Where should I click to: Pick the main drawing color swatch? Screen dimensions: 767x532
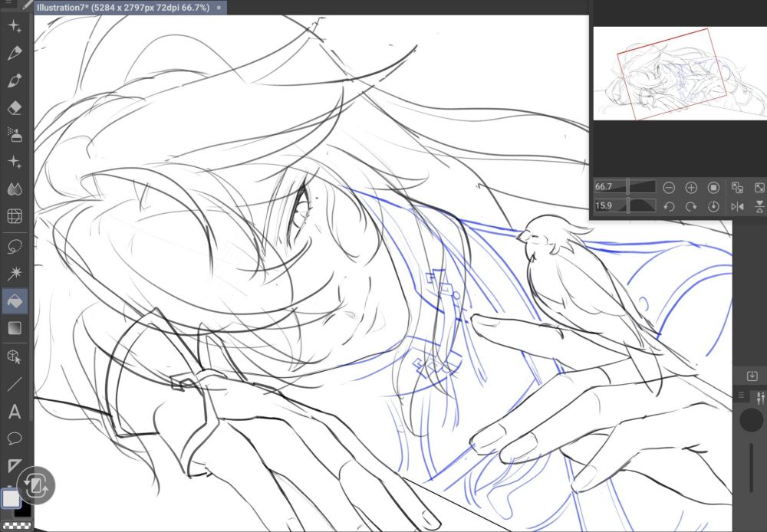click(11, 498)
